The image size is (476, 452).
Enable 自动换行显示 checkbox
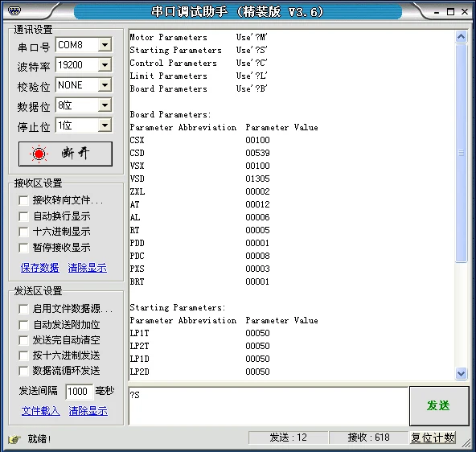tap(23, 216)
